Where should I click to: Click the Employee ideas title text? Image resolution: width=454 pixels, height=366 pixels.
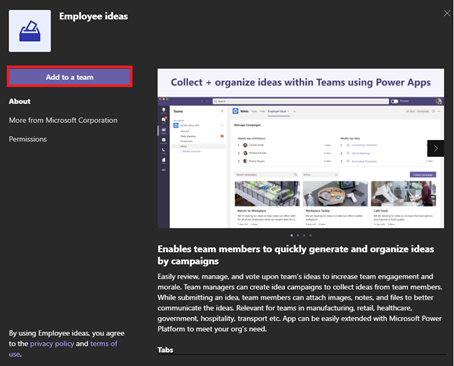pyautogui.click(x=93, y=16)
